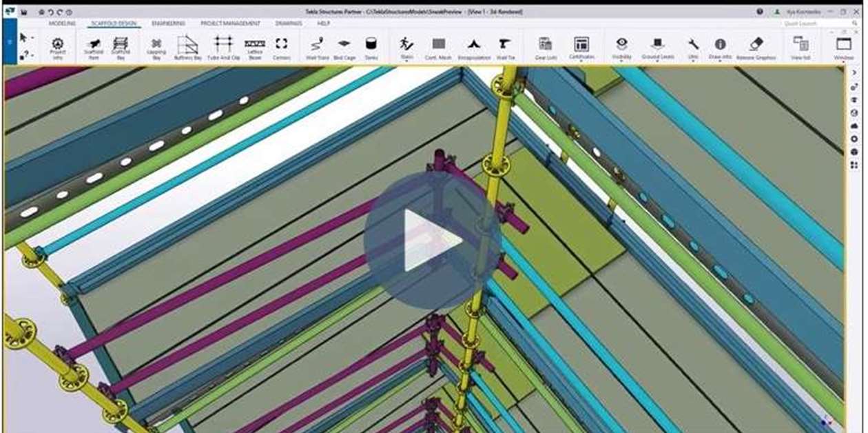Expand the selection arrow tool dropdown
This screenshot has height=433, width=868.
pyautogui.click(x=32, y=37)
